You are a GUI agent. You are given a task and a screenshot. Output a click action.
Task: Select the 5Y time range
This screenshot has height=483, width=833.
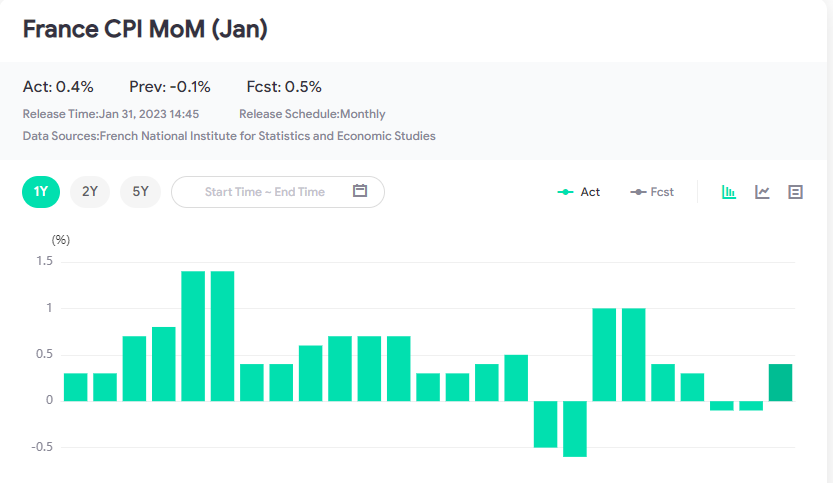coord(140,192)
